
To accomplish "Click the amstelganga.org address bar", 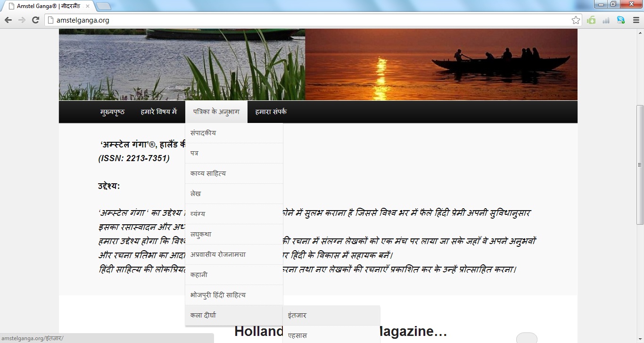I will tap(306, 20).
